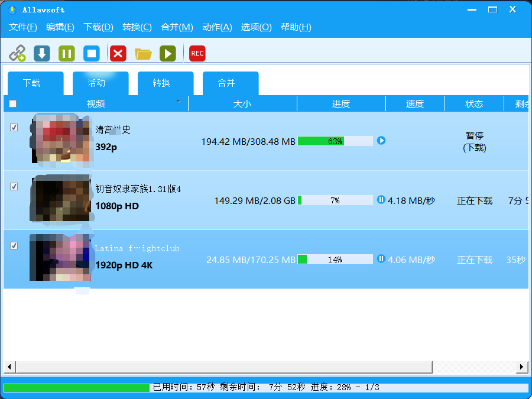Click the 63% progress bar

click(335, 141)
